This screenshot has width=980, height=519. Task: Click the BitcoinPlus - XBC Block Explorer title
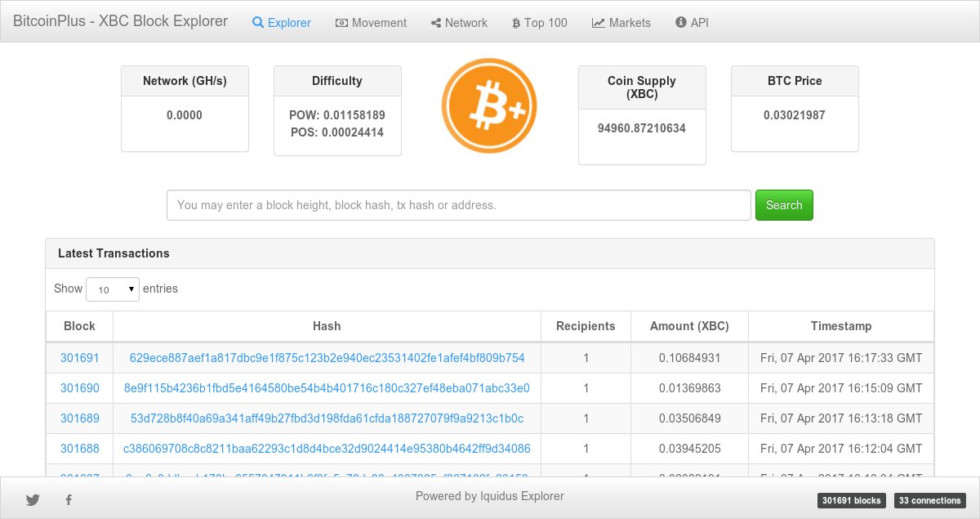[120, 21]
